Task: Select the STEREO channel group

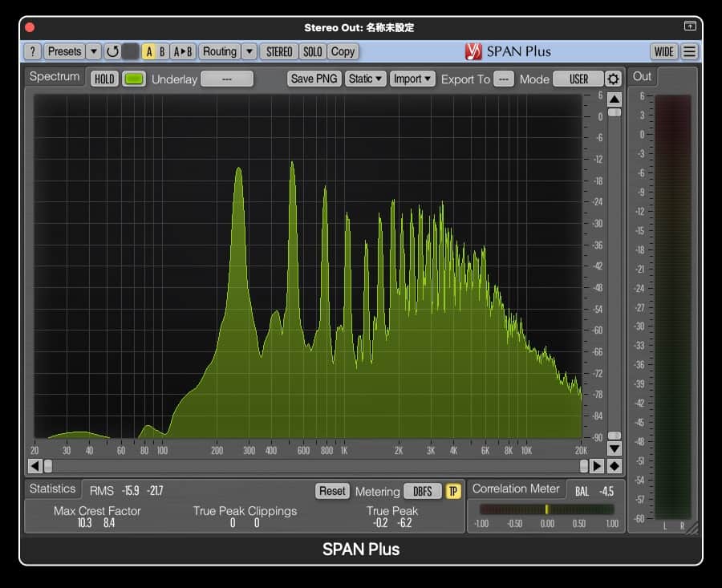Action: (x=279, y=51)
